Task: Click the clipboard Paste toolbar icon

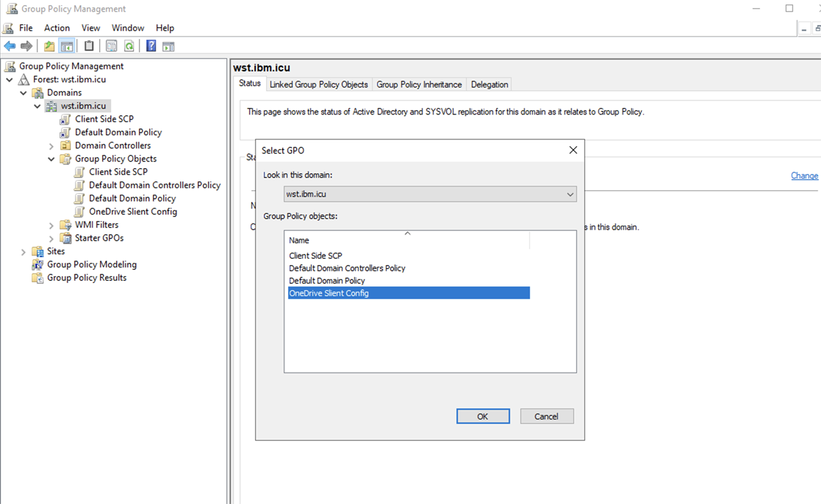Action: pos(89,46)
